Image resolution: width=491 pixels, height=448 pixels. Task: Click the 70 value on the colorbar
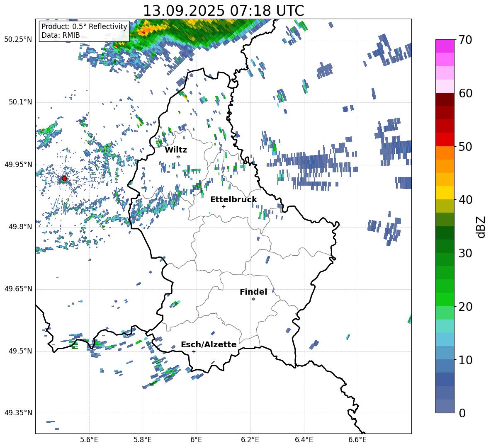point(465,40)
